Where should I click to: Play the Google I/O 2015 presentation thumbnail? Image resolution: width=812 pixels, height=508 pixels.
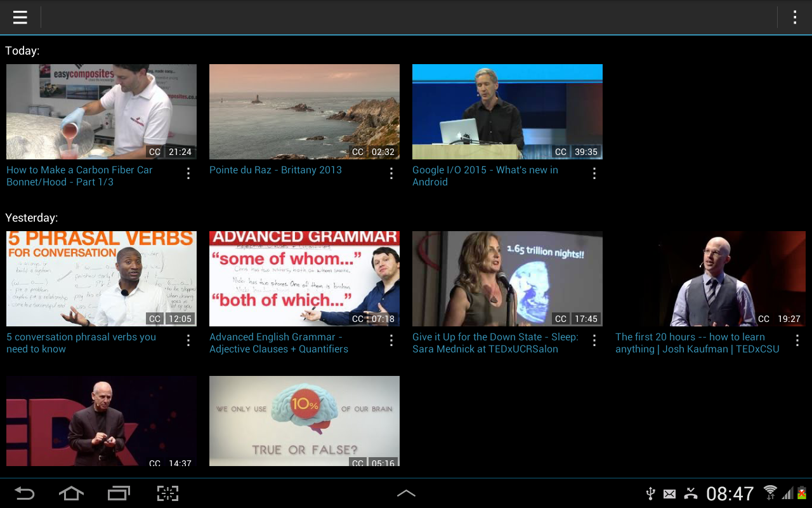(507, 112)
